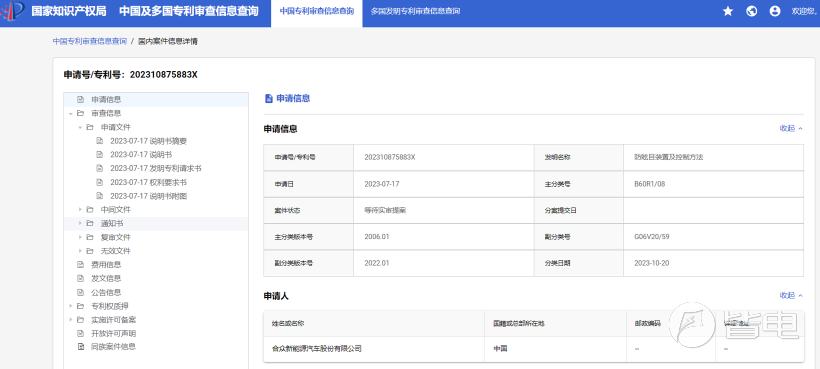Collapse 申请信息 section with 收起

click(x=791, y=128)
